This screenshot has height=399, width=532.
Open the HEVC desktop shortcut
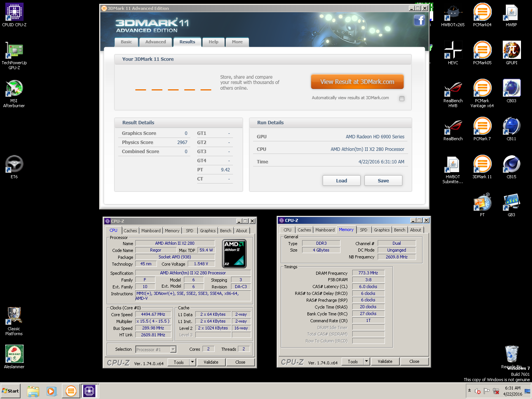[x=453, y=53]
